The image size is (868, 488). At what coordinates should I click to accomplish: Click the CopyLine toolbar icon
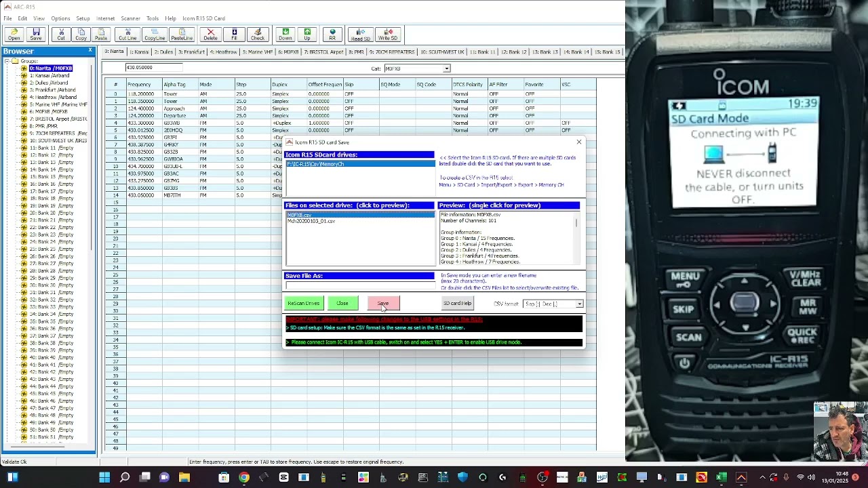(x=155, y=35)
